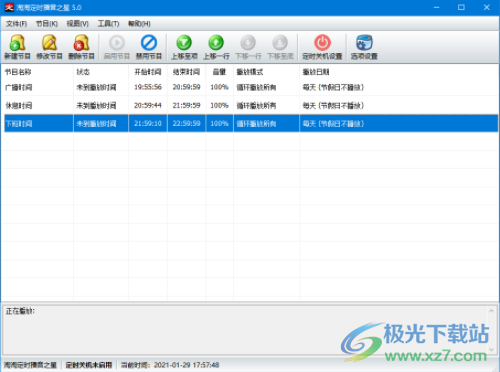The height and width of the screenshot is (372, 500).
Task: Sort by the 开始时间 column header
Action: coord(148,72)
